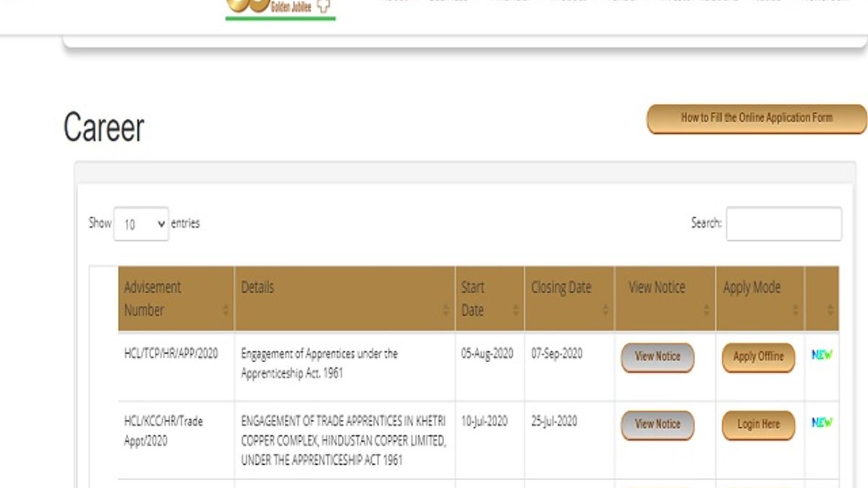Sort by Details column arrows
Viewport: 868px width, 488px height.
(x=446, y=310)
